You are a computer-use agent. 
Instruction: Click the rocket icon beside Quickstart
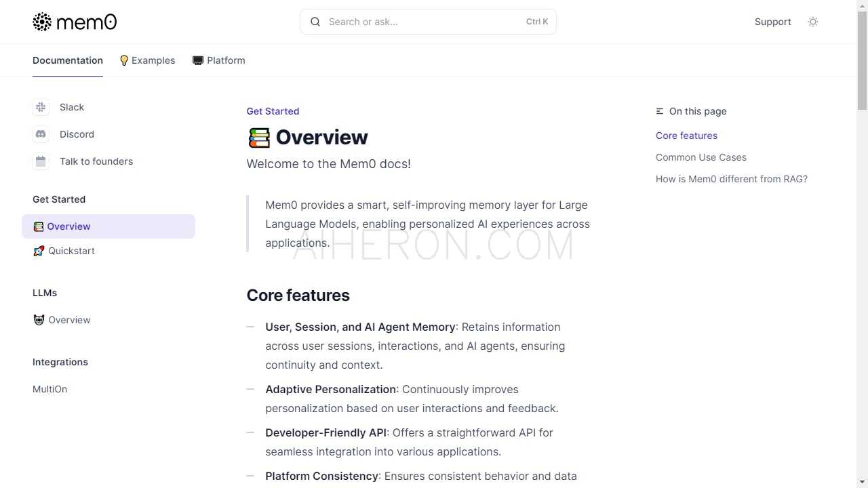(39, 251)
